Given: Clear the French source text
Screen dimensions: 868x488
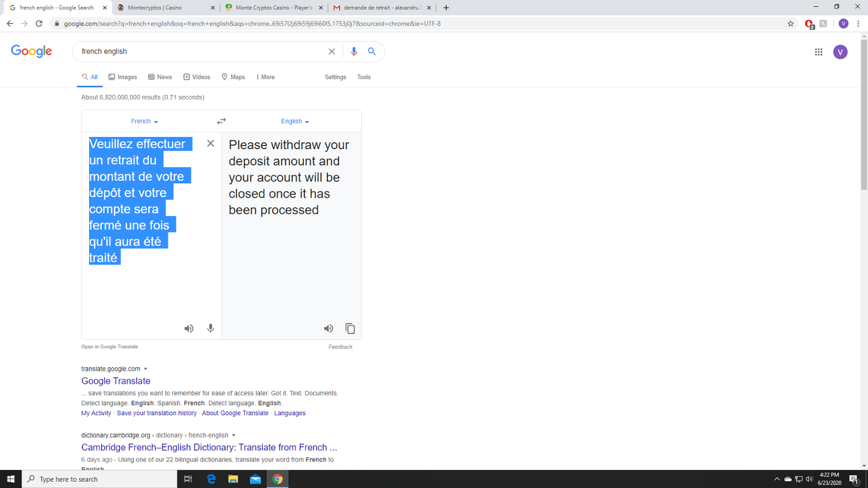Looking at the screenshot, I should [211, 143].
